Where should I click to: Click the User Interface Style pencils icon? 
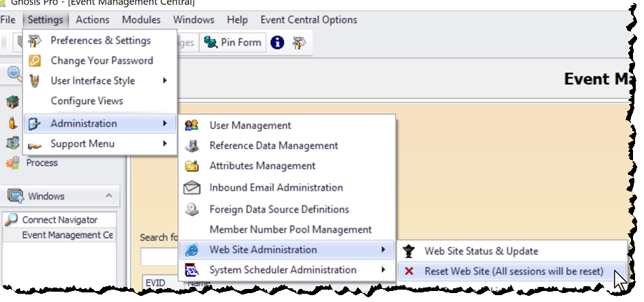(34, 81)
